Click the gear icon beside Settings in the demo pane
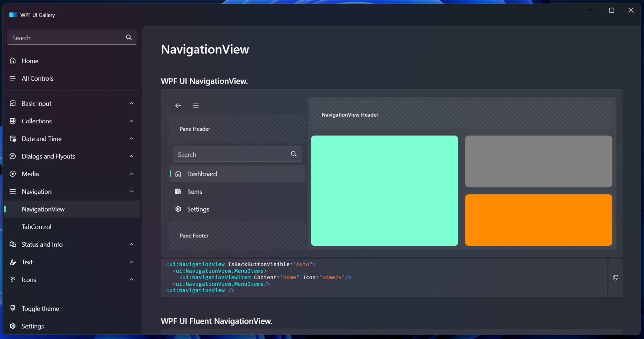The image size is (644, 339). 178,209
